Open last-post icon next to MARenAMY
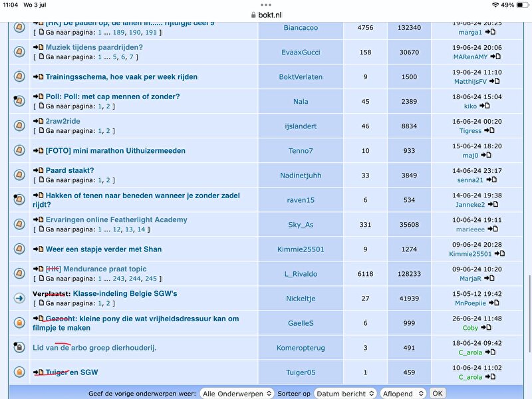 tap(495, 57)
